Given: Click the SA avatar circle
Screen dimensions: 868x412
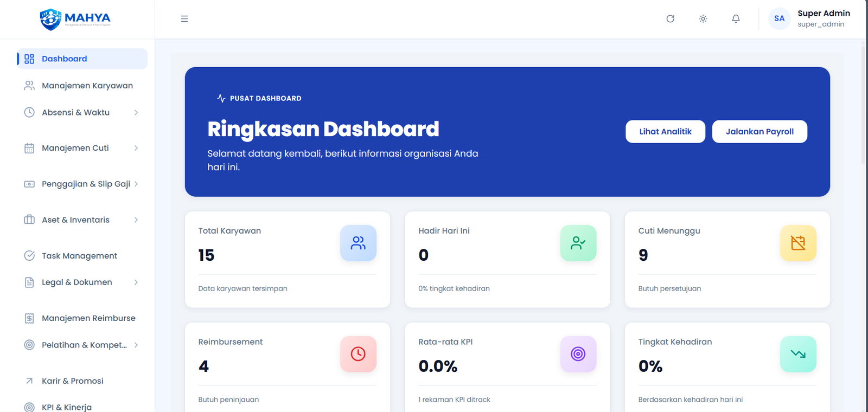Looking at the screenshot, I should [x=780, y=18].
